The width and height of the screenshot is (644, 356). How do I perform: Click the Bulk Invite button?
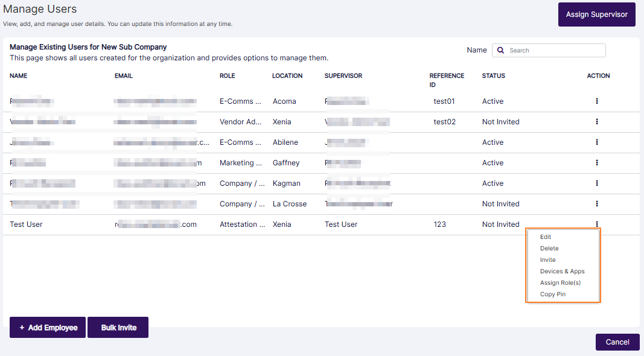118,327
